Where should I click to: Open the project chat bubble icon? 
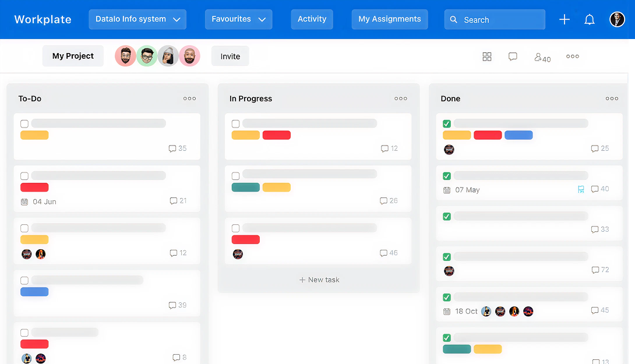[x=513, y=56]
